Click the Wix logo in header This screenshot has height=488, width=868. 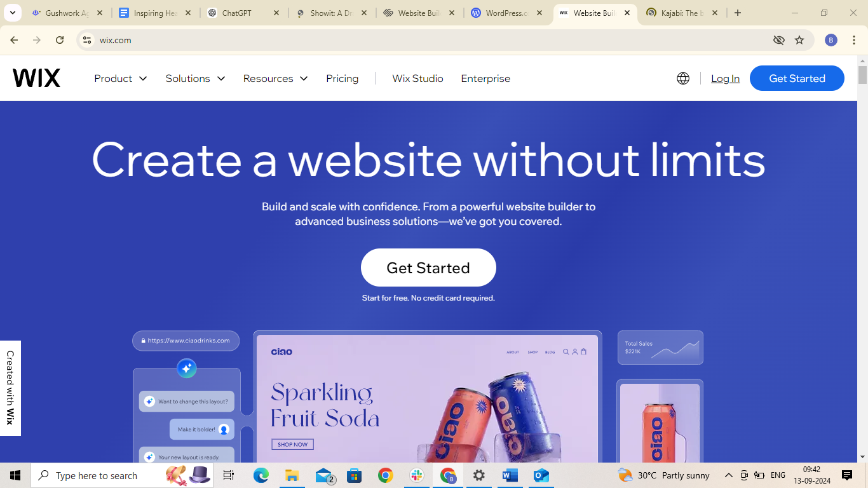click(36, 78)
